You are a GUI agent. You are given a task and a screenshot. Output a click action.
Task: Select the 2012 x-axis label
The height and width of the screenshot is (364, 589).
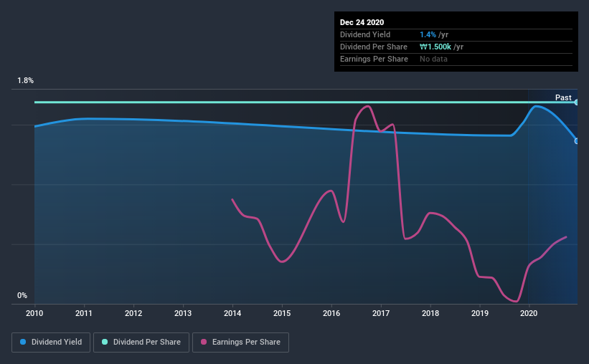click(x=133, y=313)
